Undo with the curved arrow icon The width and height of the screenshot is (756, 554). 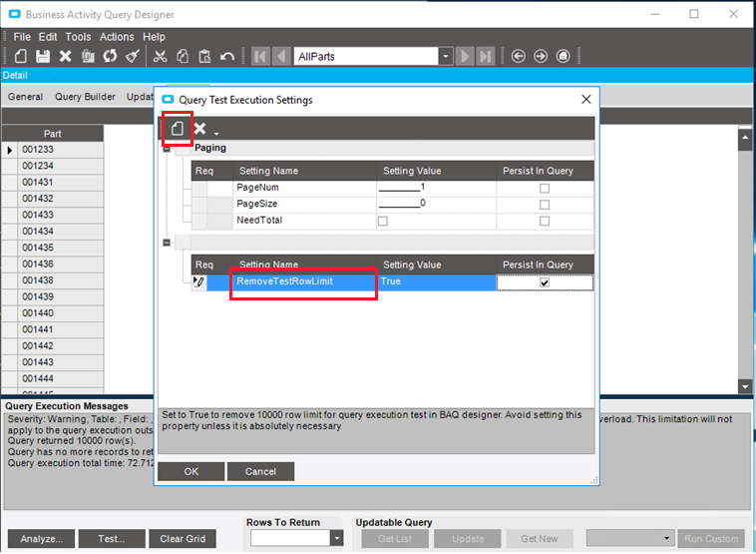point(227,57)
